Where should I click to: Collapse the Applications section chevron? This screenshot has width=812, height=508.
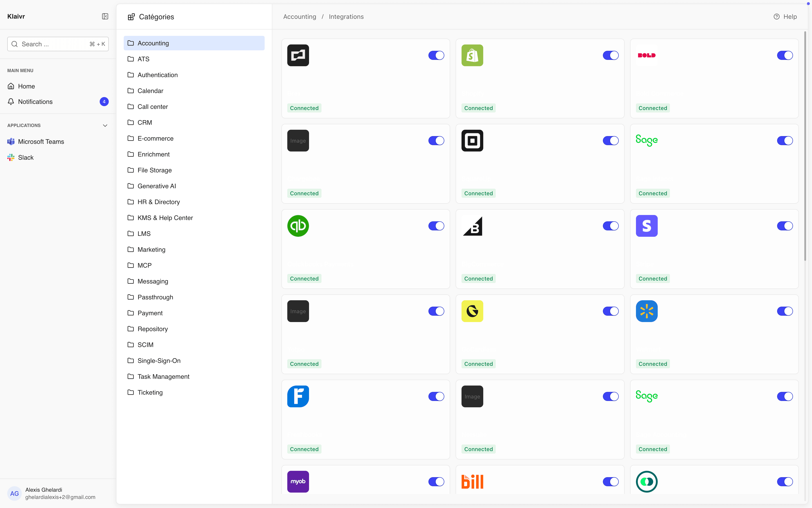[x=105, y=125]
